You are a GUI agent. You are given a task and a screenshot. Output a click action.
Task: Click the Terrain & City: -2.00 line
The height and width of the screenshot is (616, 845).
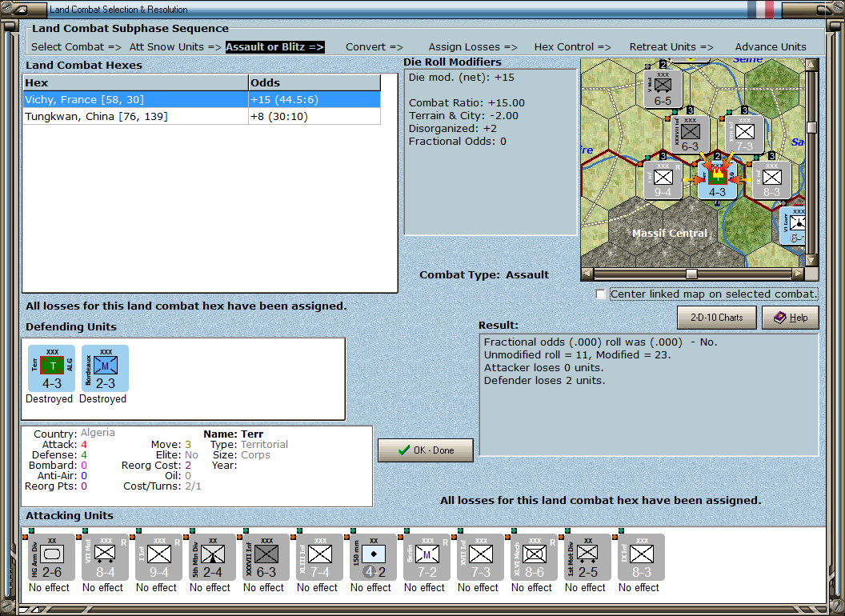[x=463, y=116]
